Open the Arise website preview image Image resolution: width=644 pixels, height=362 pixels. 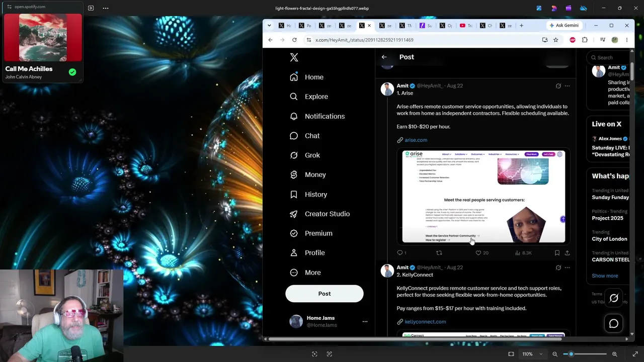[x=484, y=197]
